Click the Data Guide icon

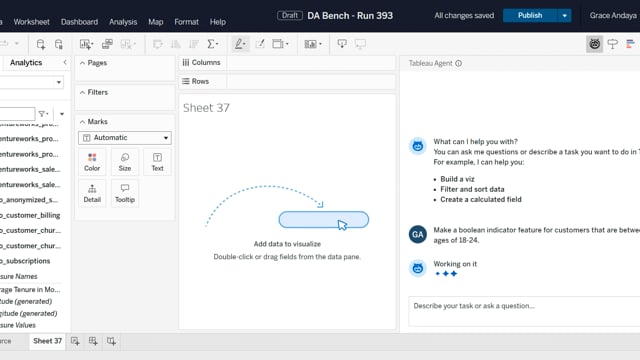coord(613,44)
